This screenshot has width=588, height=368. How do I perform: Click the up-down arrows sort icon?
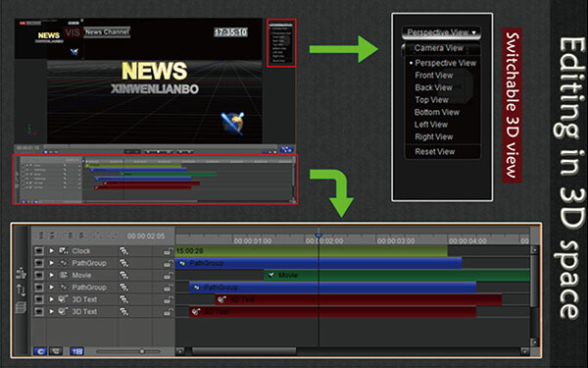point(21,290)
